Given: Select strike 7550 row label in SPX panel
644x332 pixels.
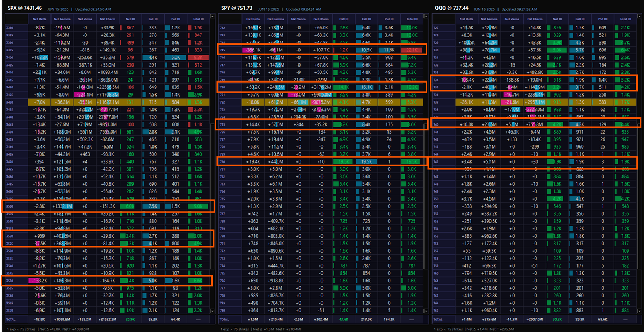Looking at the screenshot, I should coord(10,280).
